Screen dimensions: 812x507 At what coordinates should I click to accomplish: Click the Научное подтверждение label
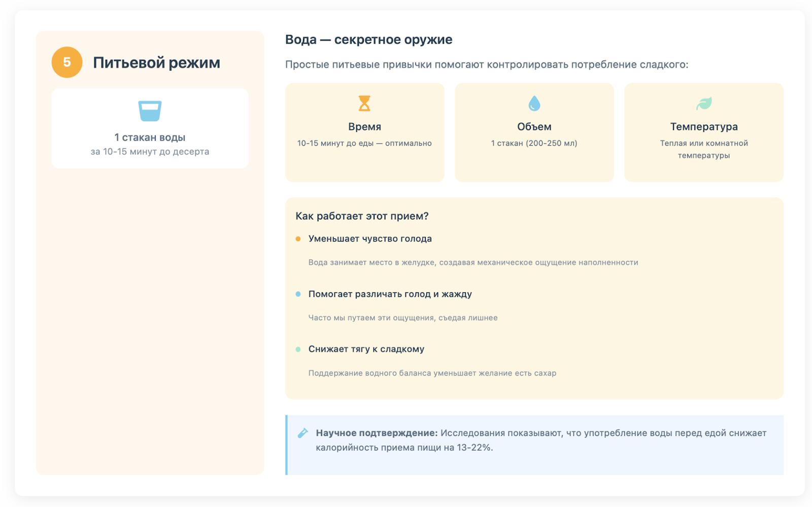coord(377,433)
